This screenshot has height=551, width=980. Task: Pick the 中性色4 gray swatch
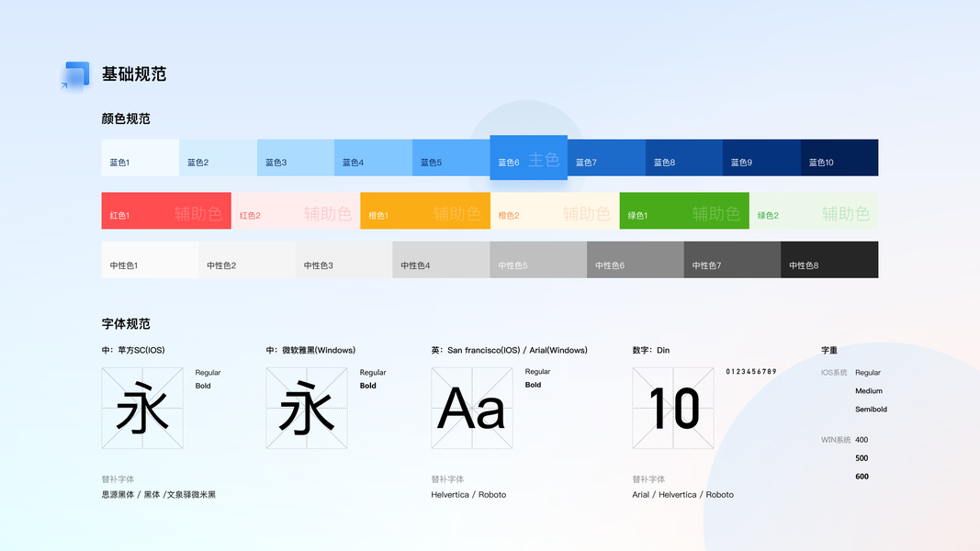[x=441, y=260]
